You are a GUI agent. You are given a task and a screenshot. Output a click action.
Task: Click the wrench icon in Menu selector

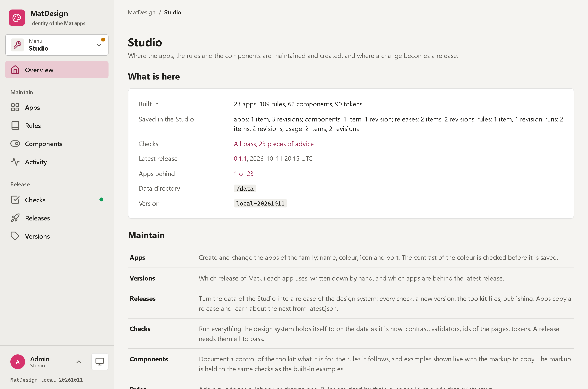[17, 45]
